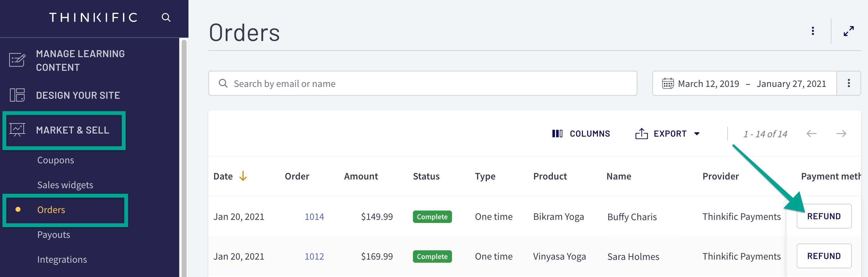Click the calendar icon in date range
The width and height of the screenshot is (868, 277).
[x=667, y=83]
